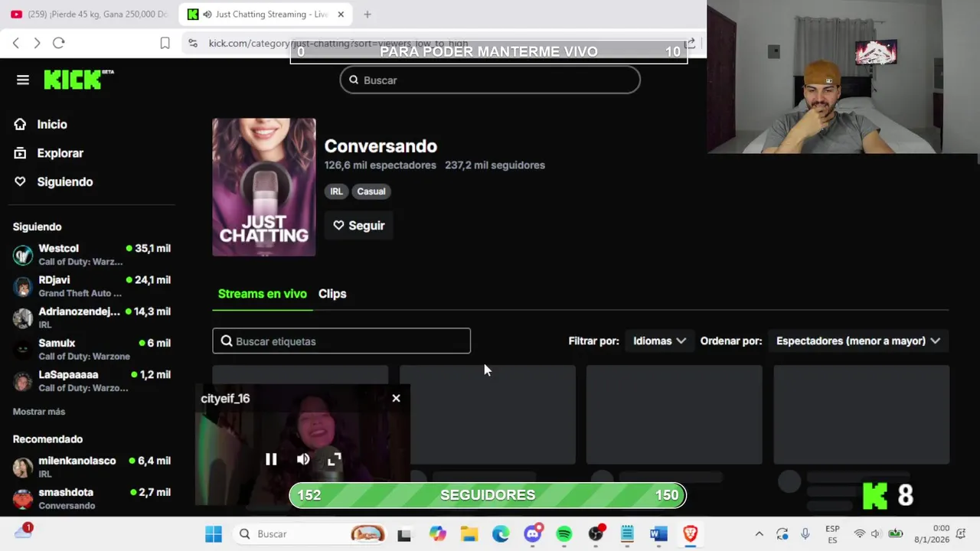Open the Wi-Fi network tray icon

[860, 534]
